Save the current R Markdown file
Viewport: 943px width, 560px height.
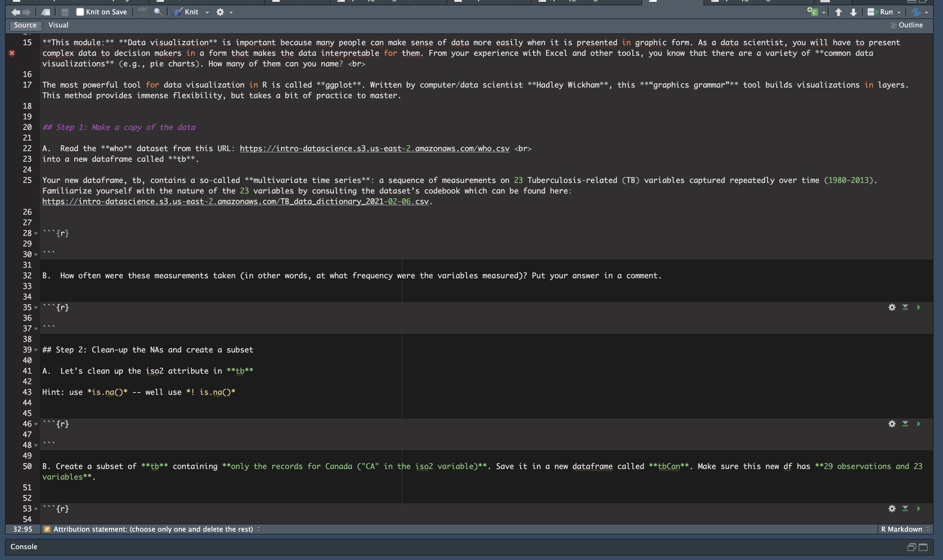tap(65, 12)
